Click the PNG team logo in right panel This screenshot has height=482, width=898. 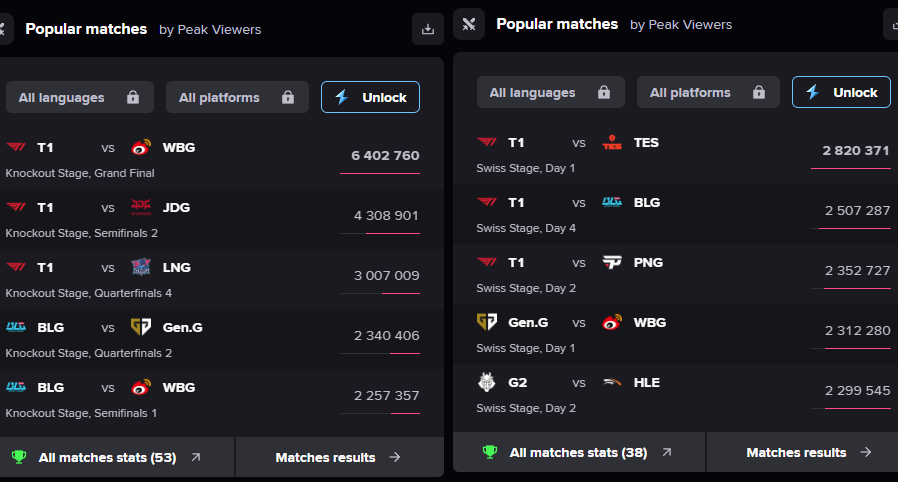click(612, 262)
